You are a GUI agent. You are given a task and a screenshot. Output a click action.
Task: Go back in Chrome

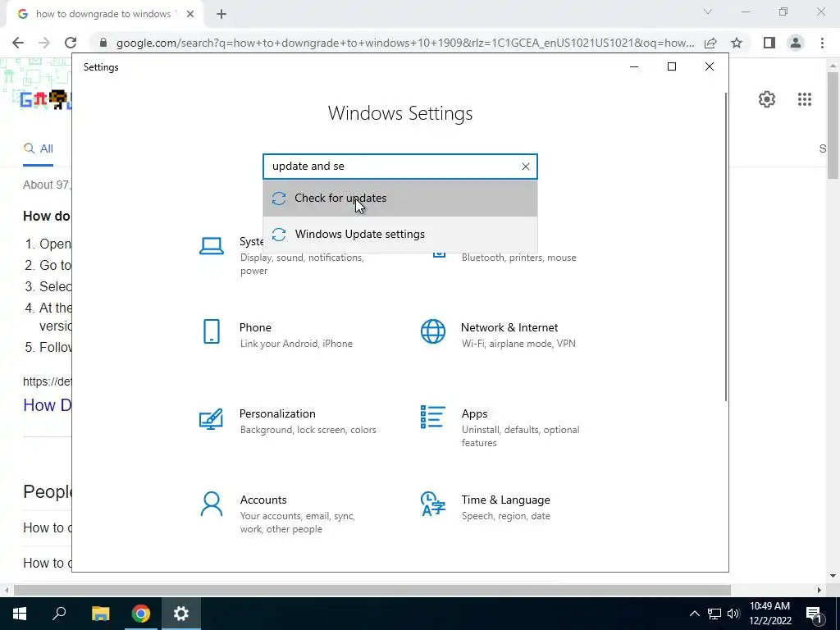pos(18,43)
